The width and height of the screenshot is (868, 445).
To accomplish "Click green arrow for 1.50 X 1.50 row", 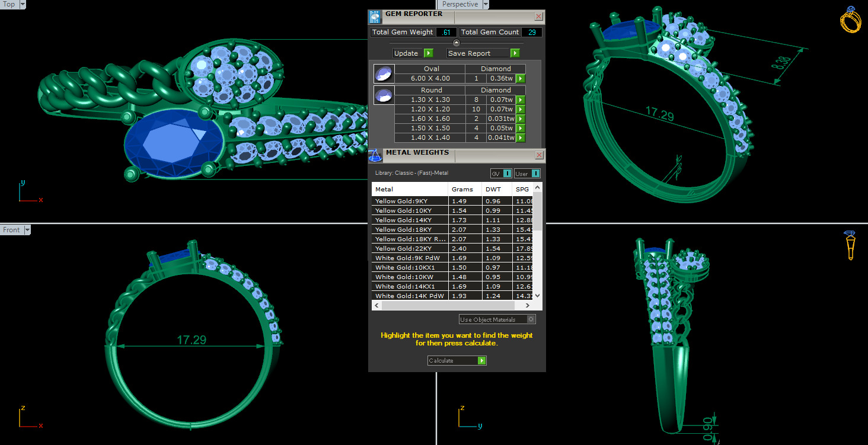I will tap(521, 128).
